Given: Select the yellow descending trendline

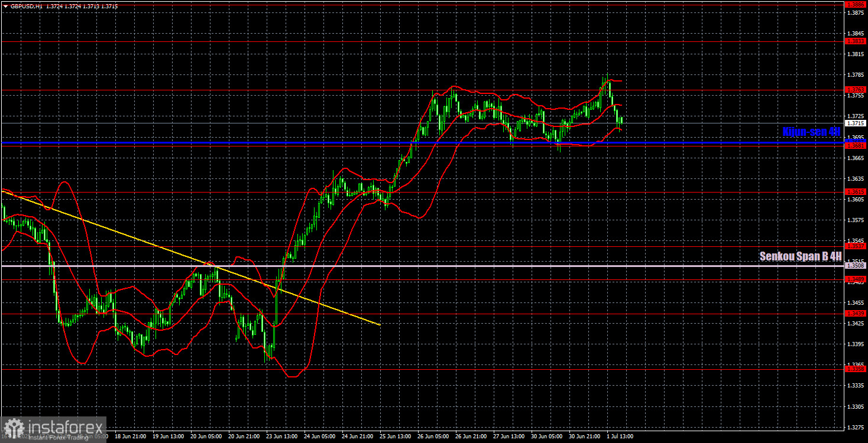Looking at the screenshot, I should [x=190, y=258].
